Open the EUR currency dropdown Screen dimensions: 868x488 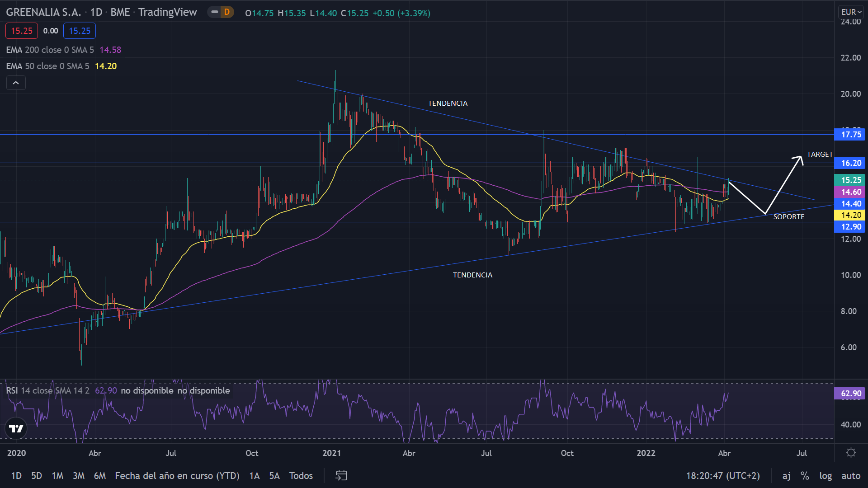pyautogui.click(x=851, y=12)
